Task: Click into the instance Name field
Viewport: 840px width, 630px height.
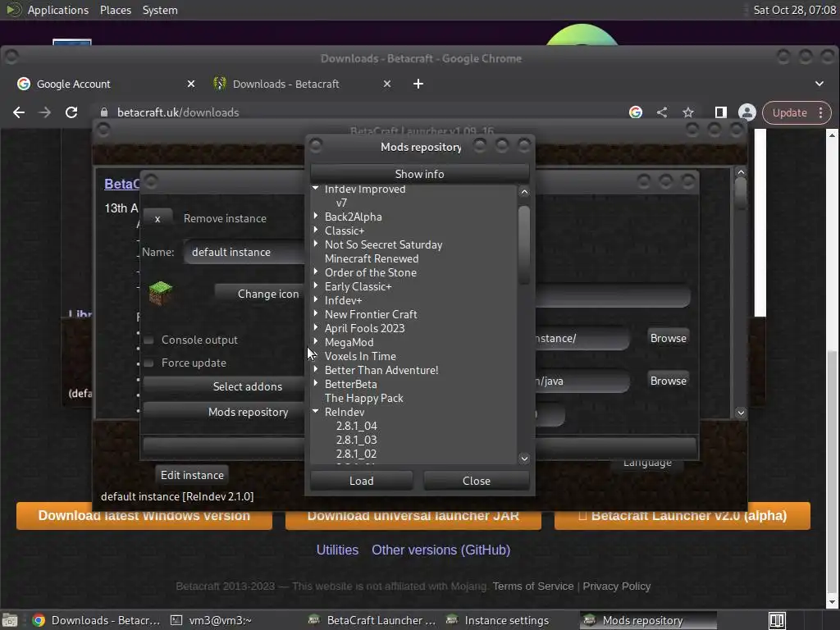Action: [x=244, y=253]
